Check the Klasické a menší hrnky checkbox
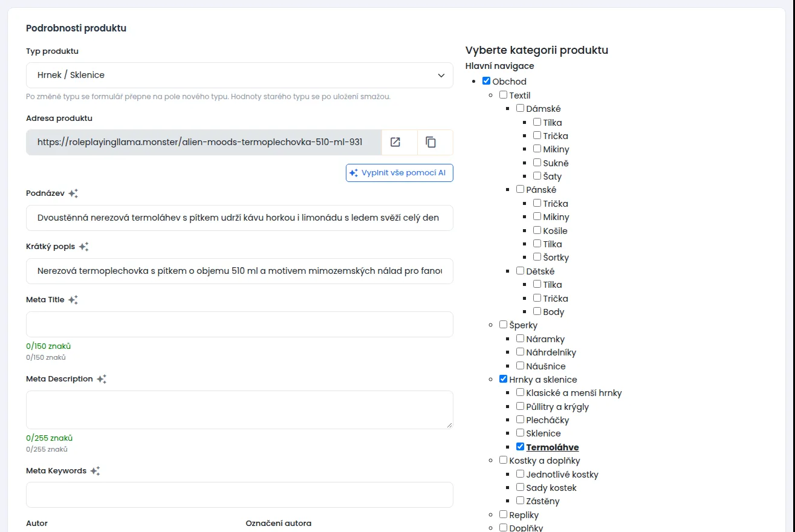The width and height of the screenshot is (795, 532). (x=520, y=392)
